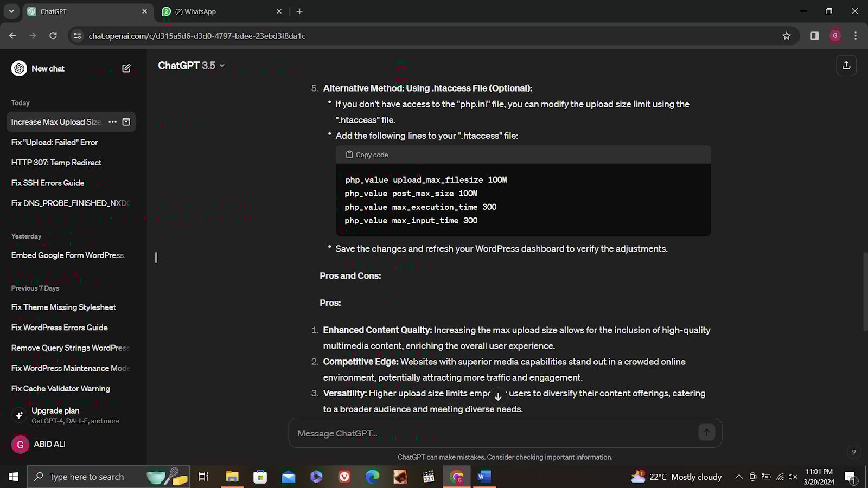Expand the ChatGPT 3.5 model dropdown
Viewport: 868px width, 488px height.
(191, 66)
